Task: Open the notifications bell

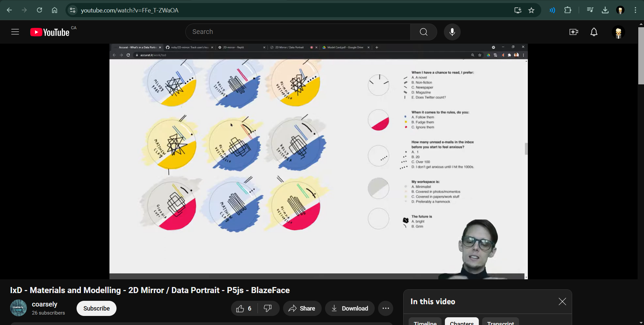Action: tap(594, 32)
